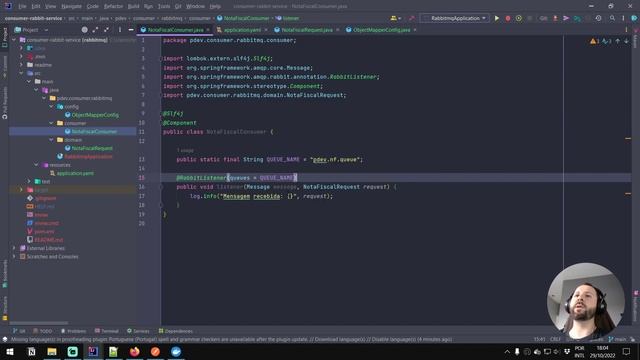
Task: Select NotaFiscalRequest in project tree
Action: [x=92, y=148]
